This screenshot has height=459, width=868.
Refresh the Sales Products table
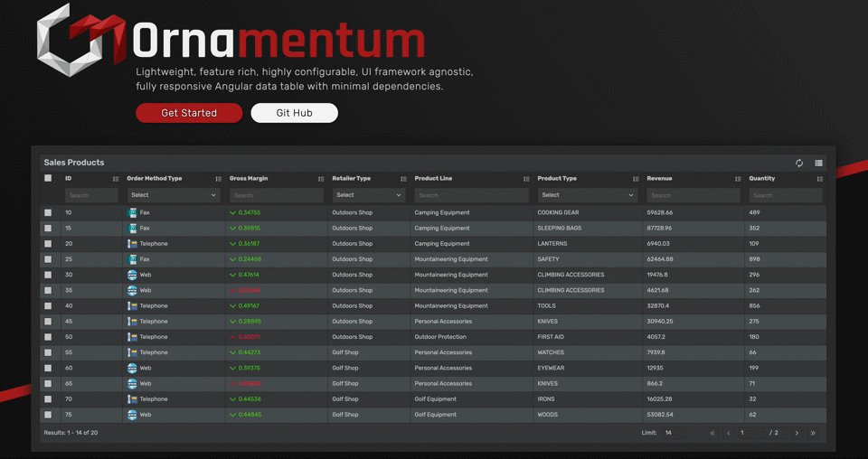coord(799,164)
